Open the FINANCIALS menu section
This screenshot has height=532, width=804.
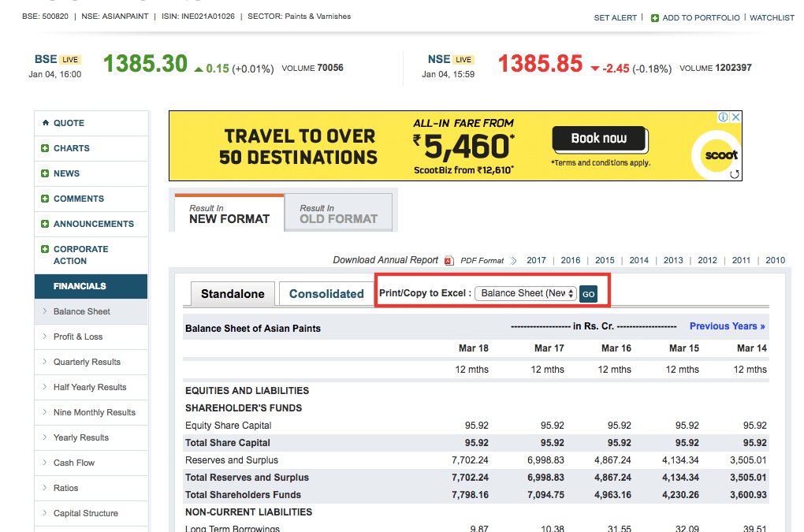click(x=91, y=286)
